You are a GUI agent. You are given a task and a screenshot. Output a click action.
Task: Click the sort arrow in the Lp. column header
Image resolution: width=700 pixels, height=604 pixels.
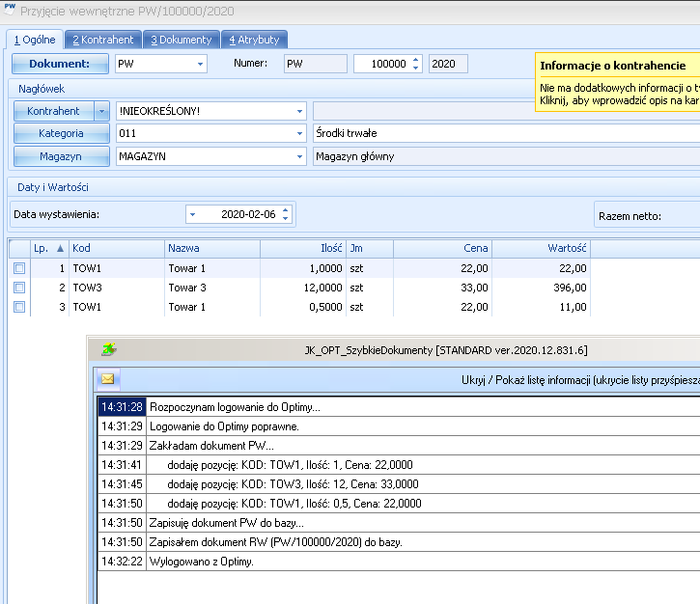point(61,248)
